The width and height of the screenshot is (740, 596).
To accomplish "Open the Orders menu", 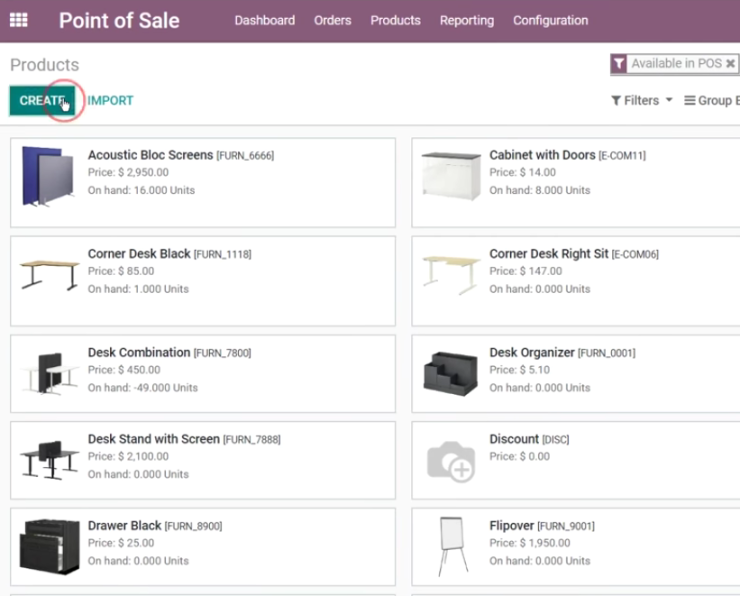I will pos(333,20).
